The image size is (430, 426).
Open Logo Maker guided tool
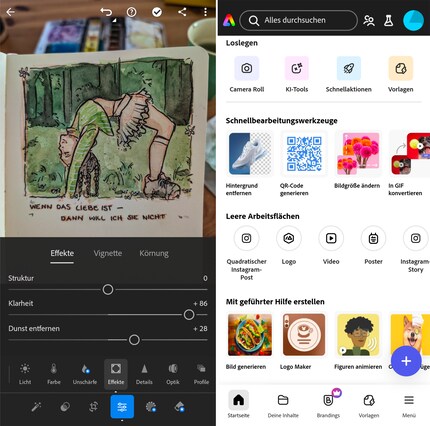click(x=304, y=341)
